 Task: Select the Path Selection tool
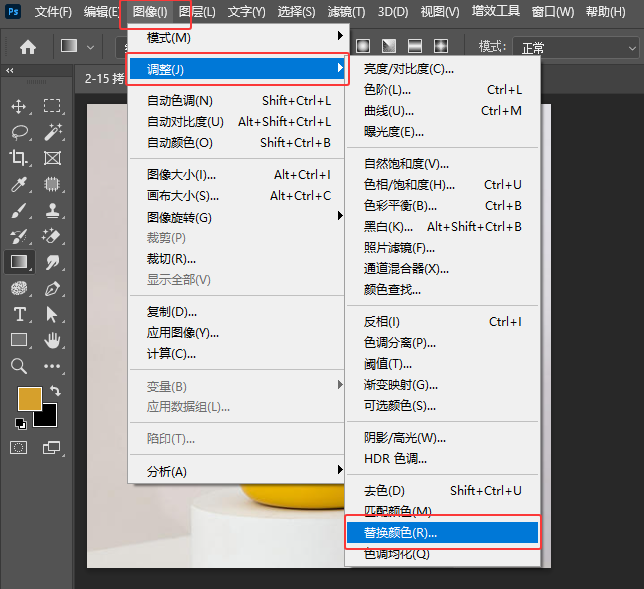[52, 315]
